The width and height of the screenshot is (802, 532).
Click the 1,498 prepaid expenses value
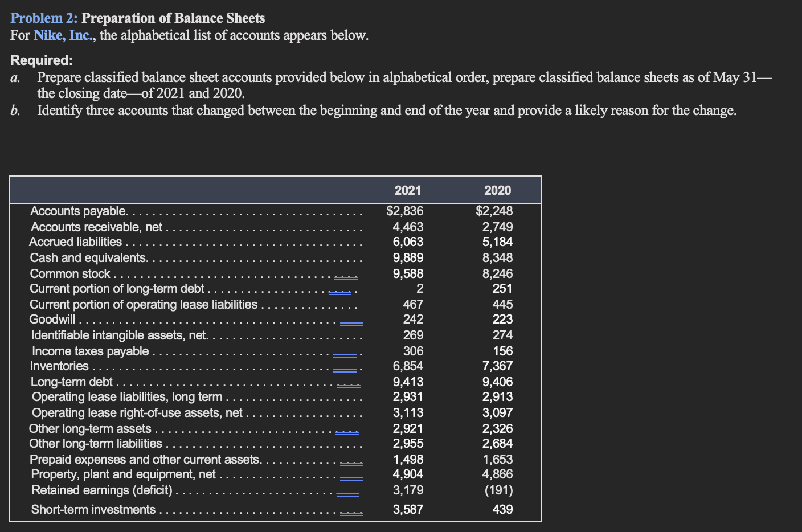click(408, 460)
